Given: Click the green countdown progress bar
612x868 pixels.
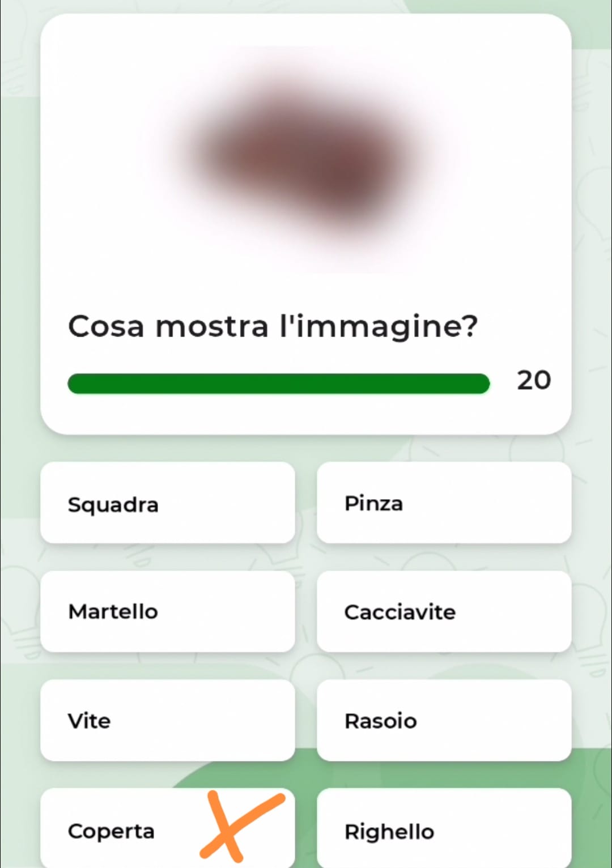Looking at the screenshot, I should point(278,384).
